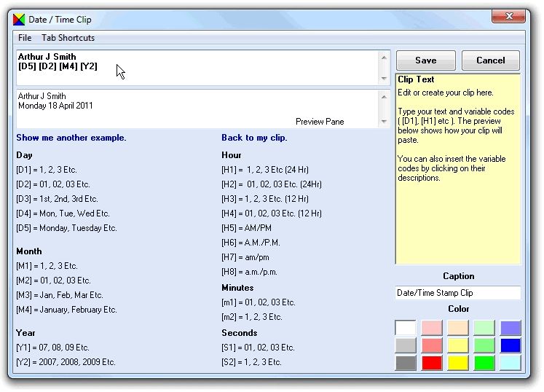Insert the [m1] minutes code
The image size is (544, 392).
click(x=258, y=302)
